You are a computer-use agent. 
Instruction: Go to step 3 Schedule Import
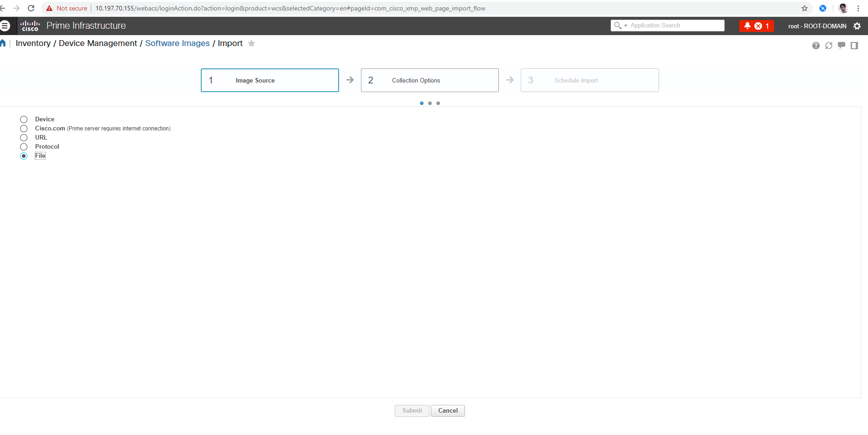tap(590, 80)
